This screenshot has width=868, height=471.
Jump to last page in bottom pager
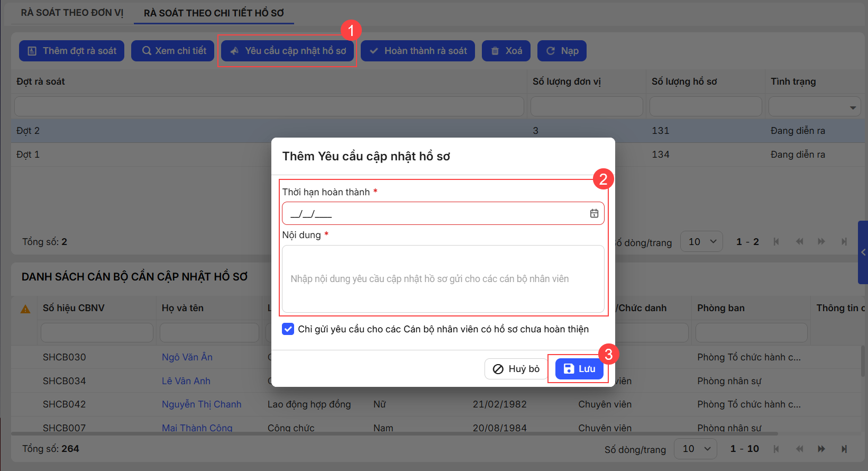tap(844, 449)
